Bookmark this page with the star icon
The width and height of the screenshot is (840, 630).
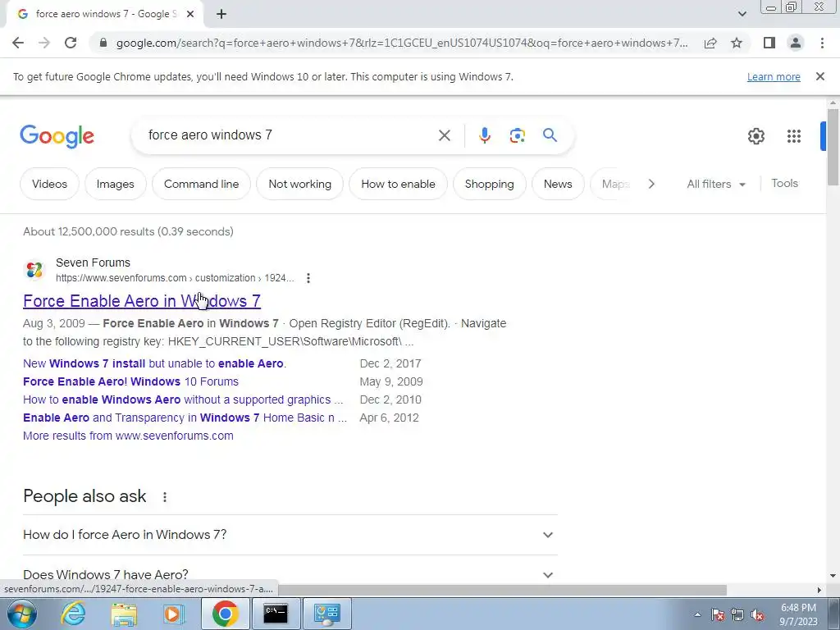coord(737,43)
